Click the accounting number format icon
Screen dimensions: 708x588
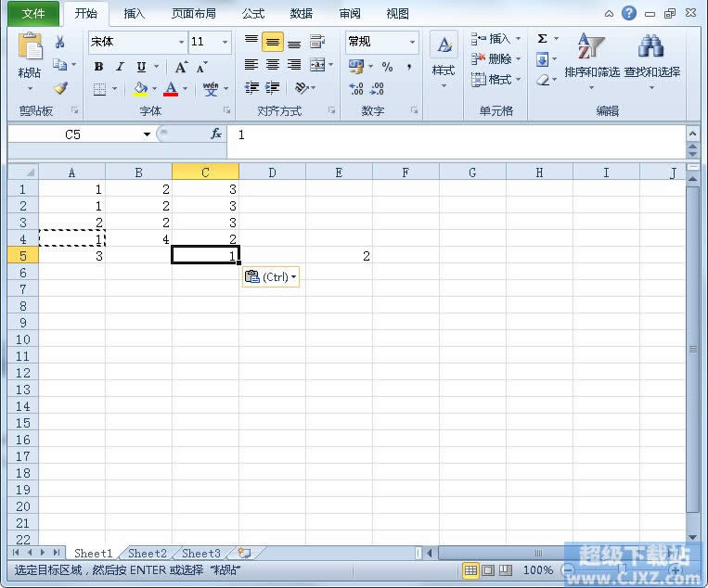pyautogui.click(x=356, y=67)
